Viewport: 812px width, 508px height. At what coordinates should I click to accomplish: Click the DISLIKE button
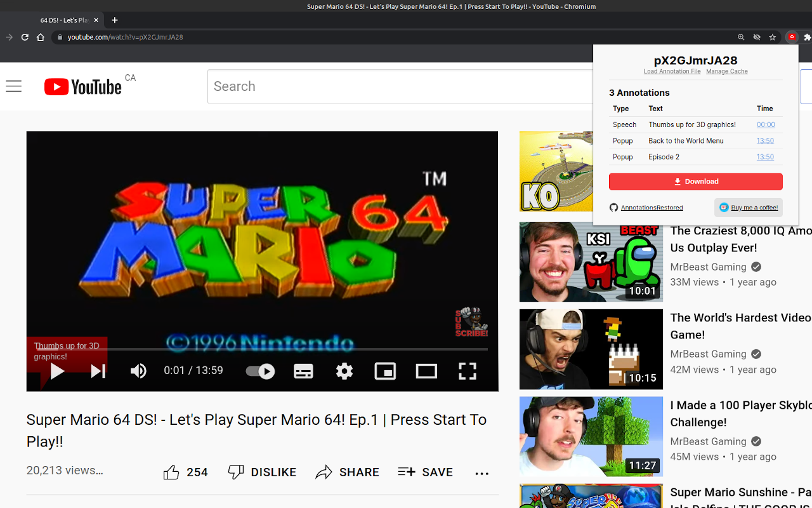(262, 472)
